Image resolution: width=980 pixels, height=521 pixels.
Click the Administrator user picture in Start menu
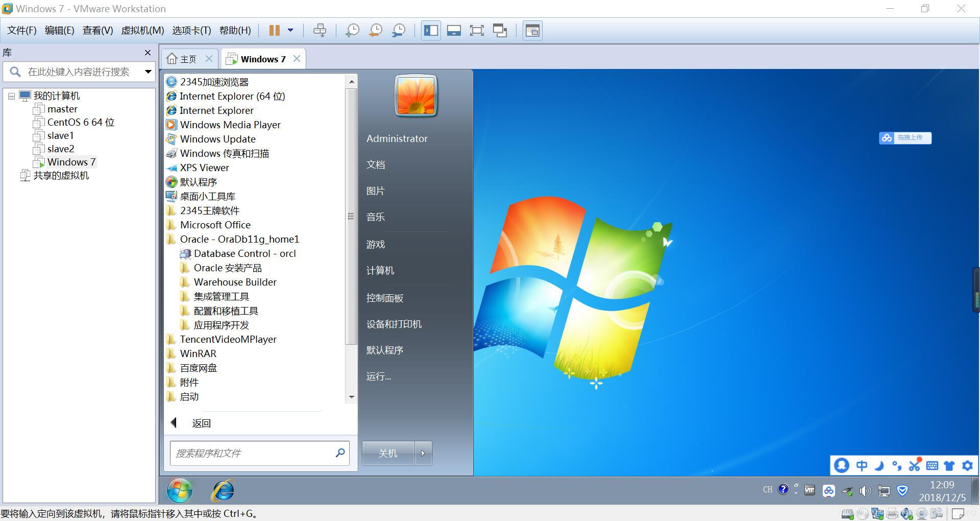click(416, 96)
